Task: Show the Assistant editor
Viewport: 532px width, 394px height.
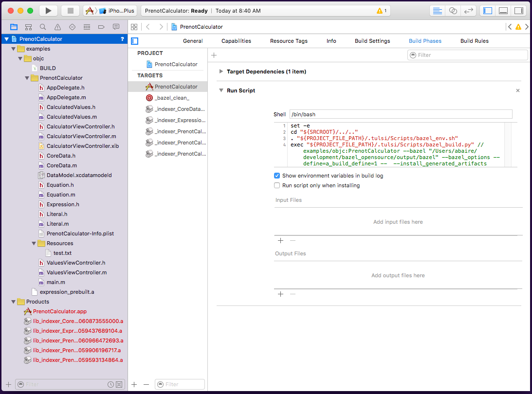Action: [x=453, y=11]
